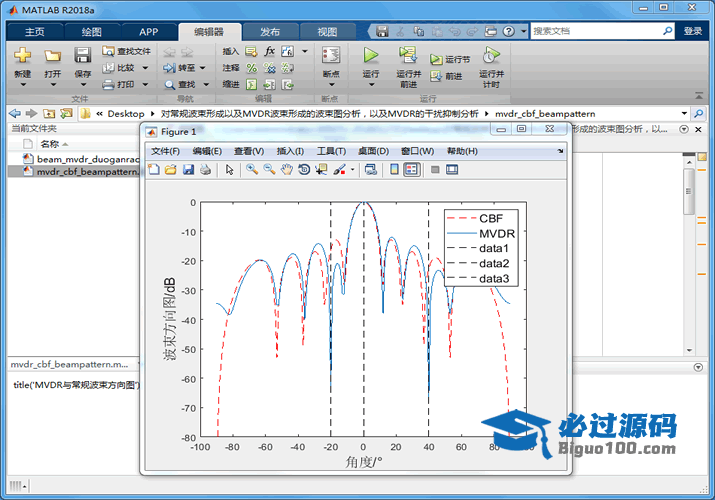This screenshot has width=715, height=500.
Task: Open the Go To (转至) dropdown arrow
Action: tap(202, 68)
